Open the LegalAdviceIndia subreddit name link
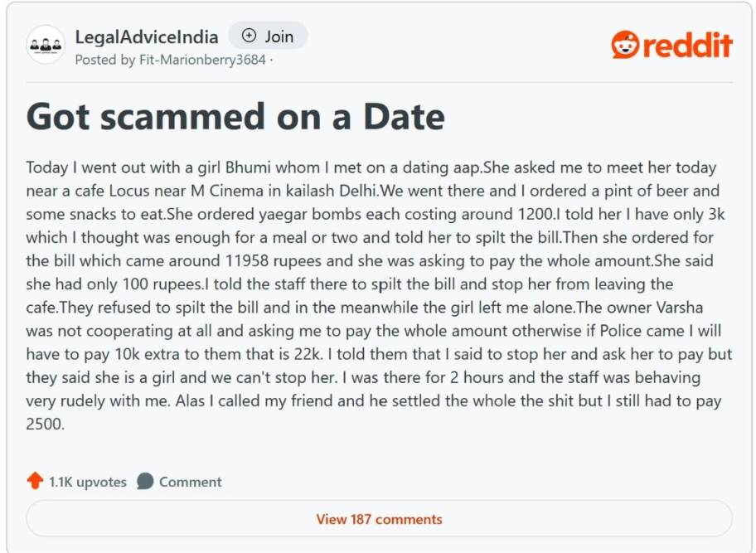This screenshot has height=553, width=756. pos(147,36)
